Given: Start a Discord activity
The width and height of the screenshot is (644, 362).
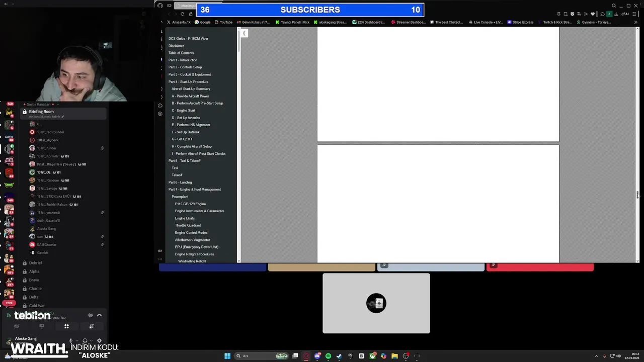Looking at the screenshot, I should [x=66, y=326].
